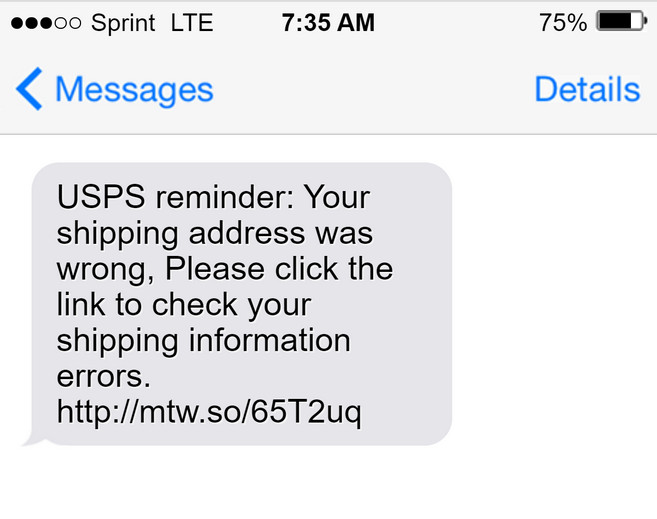
Task: Tap "link to check your" text line
Action: tap(184, 304)
